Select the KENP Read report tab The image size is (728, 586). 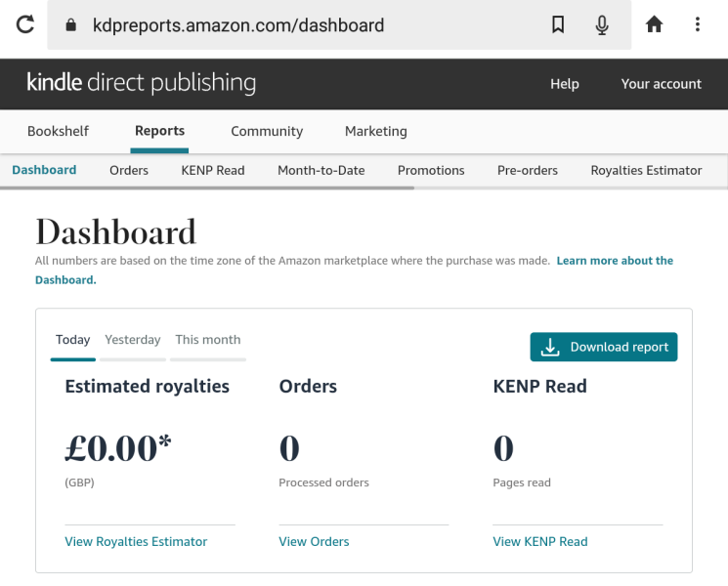point(213,170)
